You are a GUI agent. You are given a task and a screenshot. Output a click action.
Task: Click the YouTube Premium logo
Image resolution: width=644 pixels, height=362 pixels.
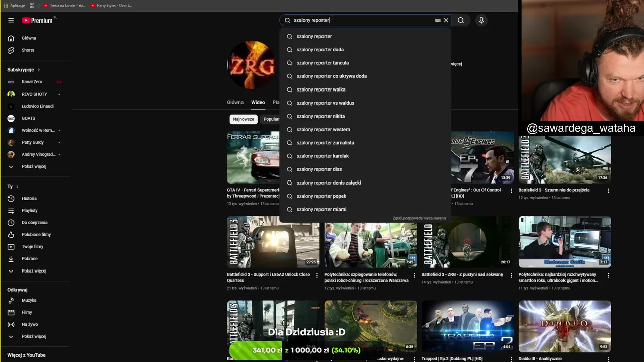click(x=39, y=20)
